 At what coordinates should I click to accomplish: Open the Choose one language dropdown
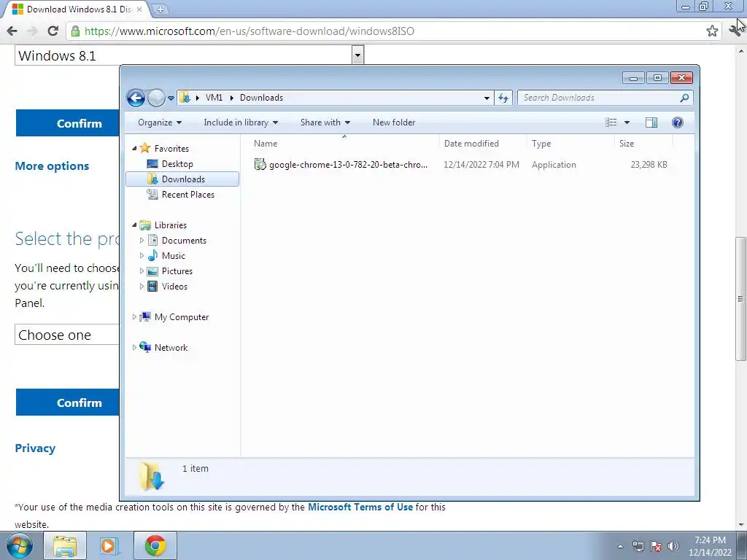pyautogui.click(x=67, y=335)
